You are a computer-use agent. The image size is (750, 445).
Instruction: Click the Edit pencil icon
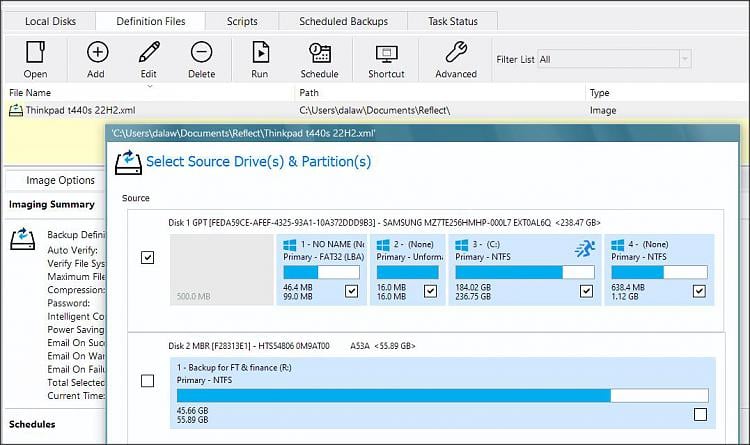(148, 53)
